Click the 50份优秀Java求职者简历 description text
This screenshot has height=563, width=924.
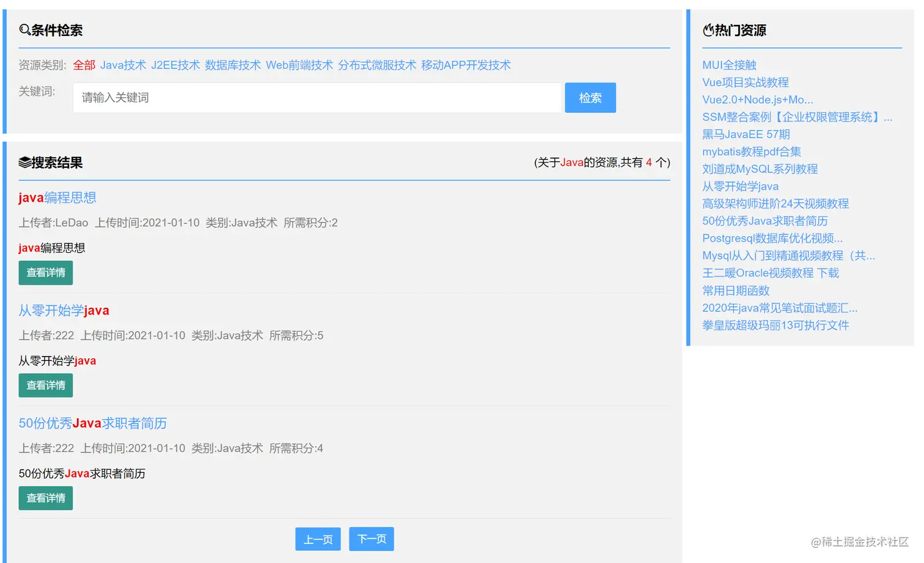82,474
